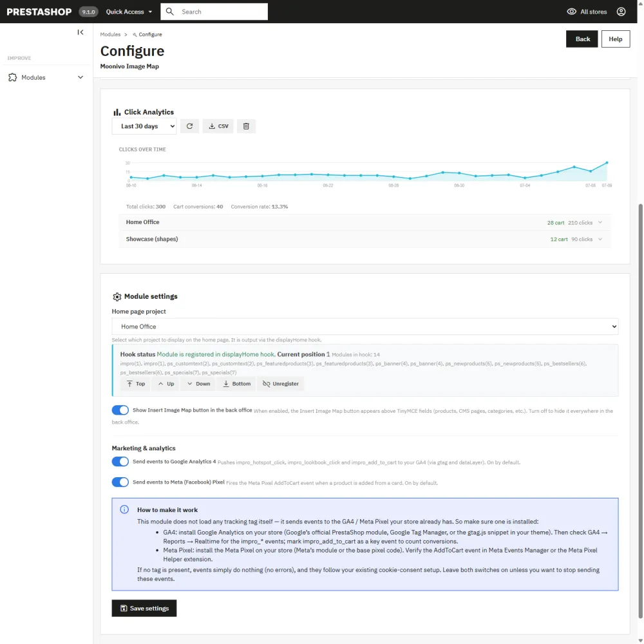The height and width of the screenshot is (644, 644).
Task: Click the Configure breadcrumb
Action: pos(147,35)
